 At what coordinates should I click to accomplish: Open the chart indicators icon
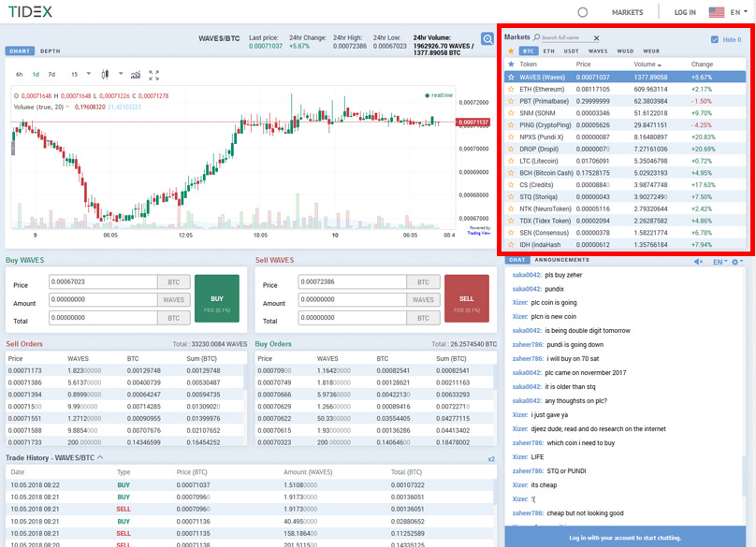[x=136, y=74]
